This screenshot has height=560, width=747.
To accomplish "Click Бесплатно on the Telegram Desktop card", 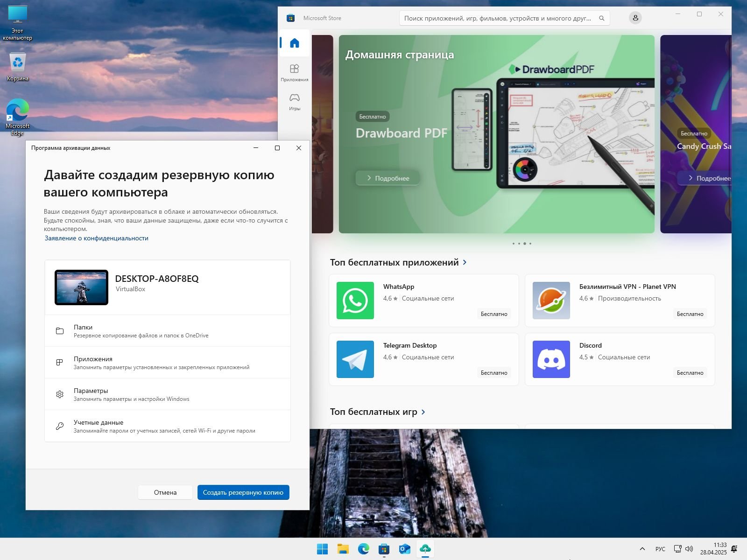I will click(494, 373).
